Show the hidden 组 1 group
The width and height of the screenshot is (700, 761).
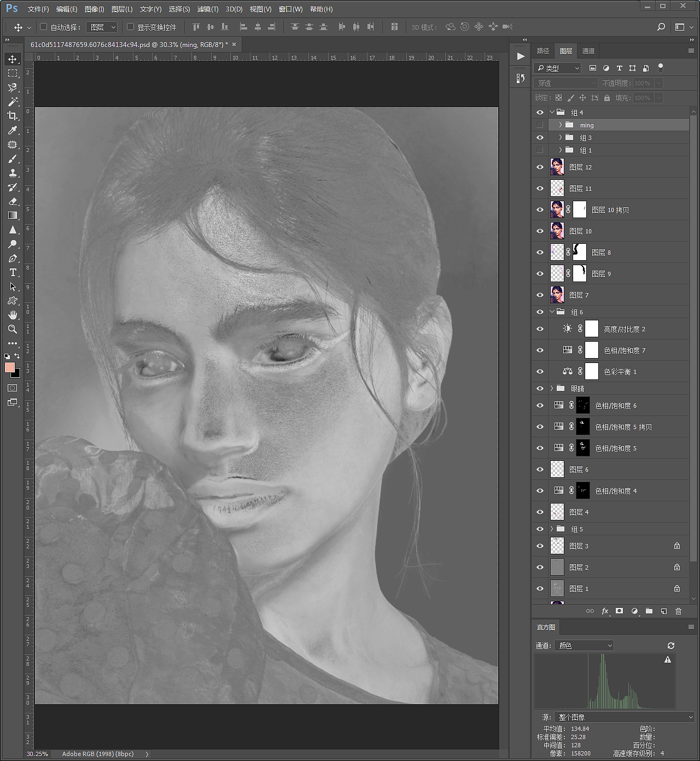[540, 150]
